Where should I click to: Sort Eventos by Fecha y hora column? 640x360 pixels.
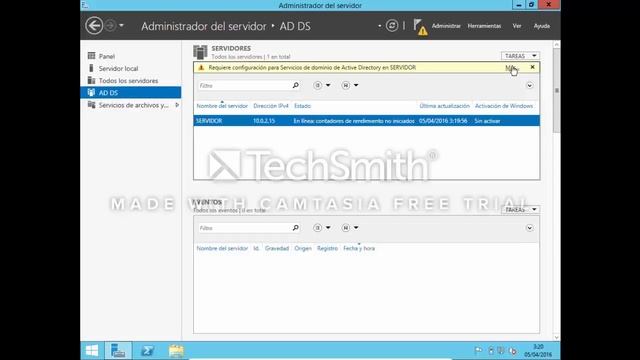click(x=359, y=248)
